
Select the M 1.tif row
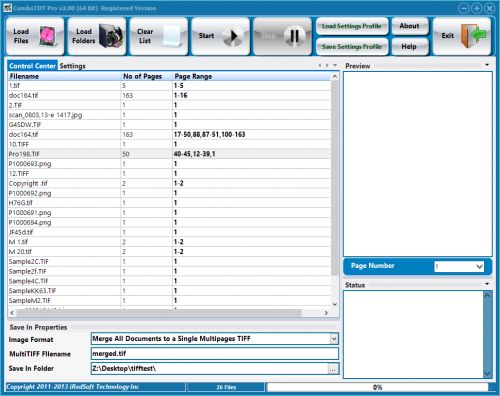pyautogui.click(x=169, y=242)
